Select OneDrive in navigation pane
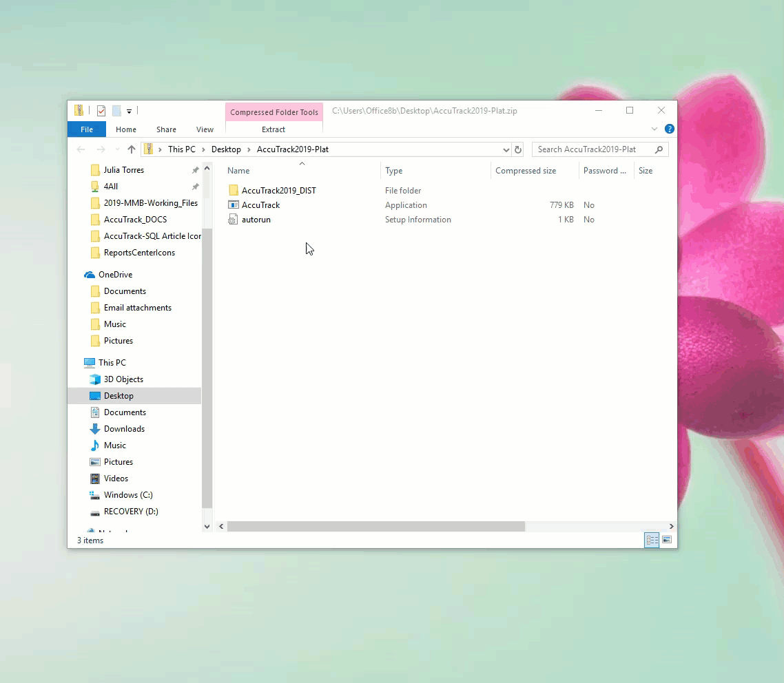 pos(115,274)
